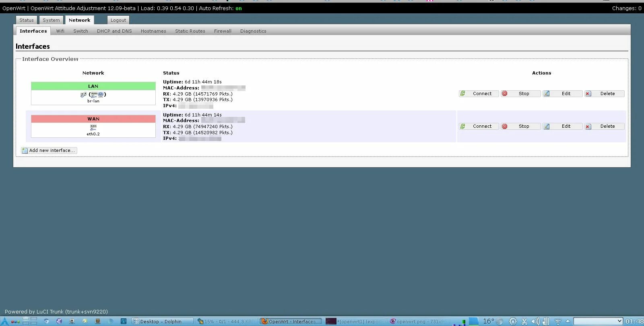Click the green LAN network header

(93, 86)
